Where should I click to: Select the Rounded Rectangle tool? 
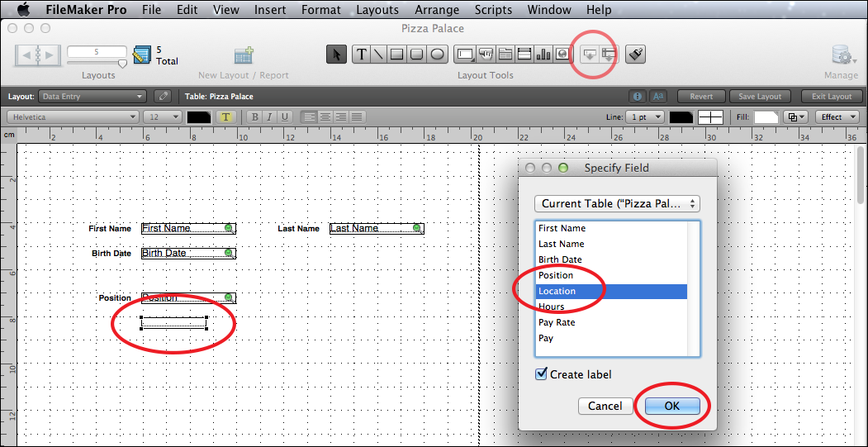[x=417, y=55]
